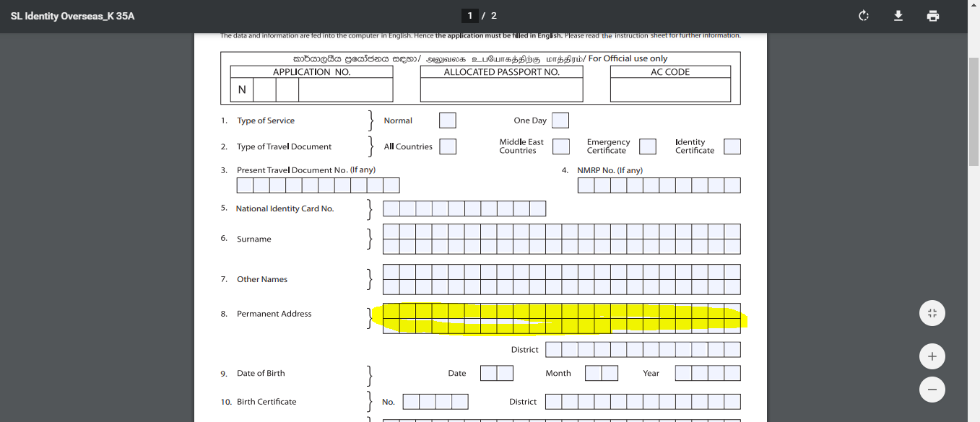The width and height of the screenshot is (980, 422).
Task: Click the For Official use only heading
Action: [628, 58]
